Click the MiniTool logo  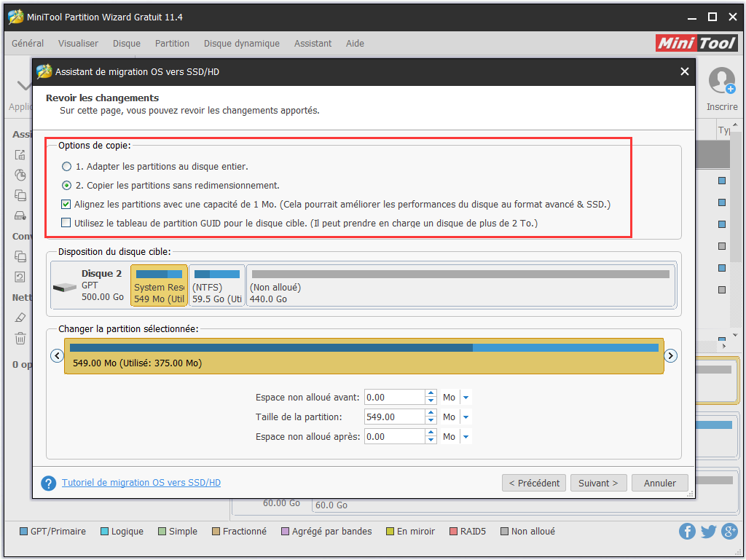coord(696,43)
